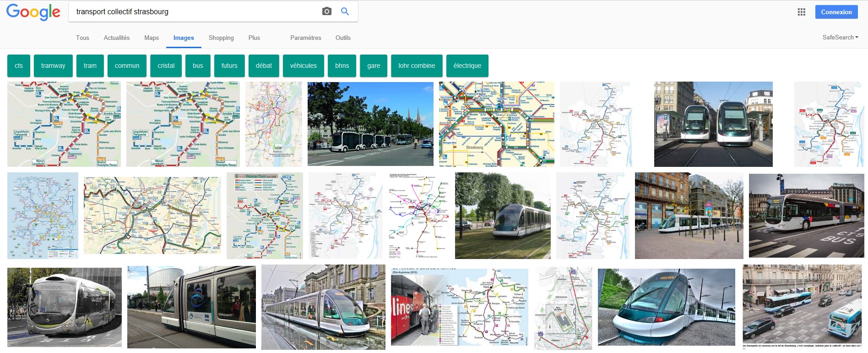The image size is (868, 353).
Task: Open the 'Réseau Tram' map thumbnail
Action: (x=265, y=215)
